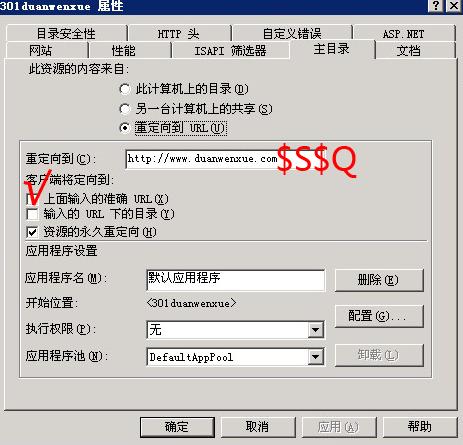Switch to the 目录安全性 tab
Image resolution: width=463 pixels, height=445 pixels.
pyautogui.click(x=66, y=33)
